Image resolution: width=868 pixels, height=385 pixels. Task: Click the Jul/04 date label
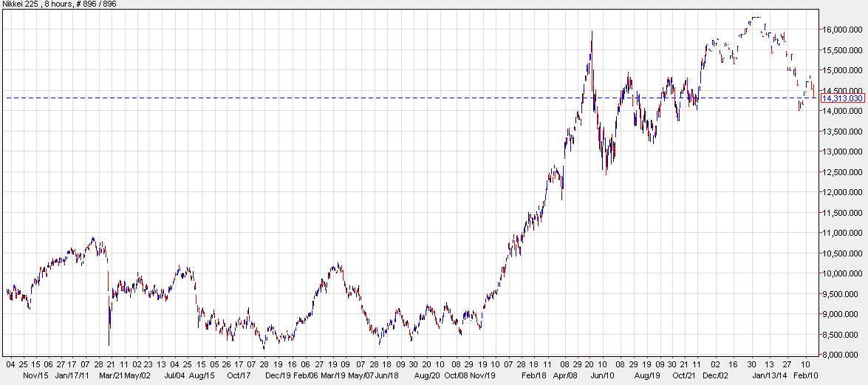point(175,375)
